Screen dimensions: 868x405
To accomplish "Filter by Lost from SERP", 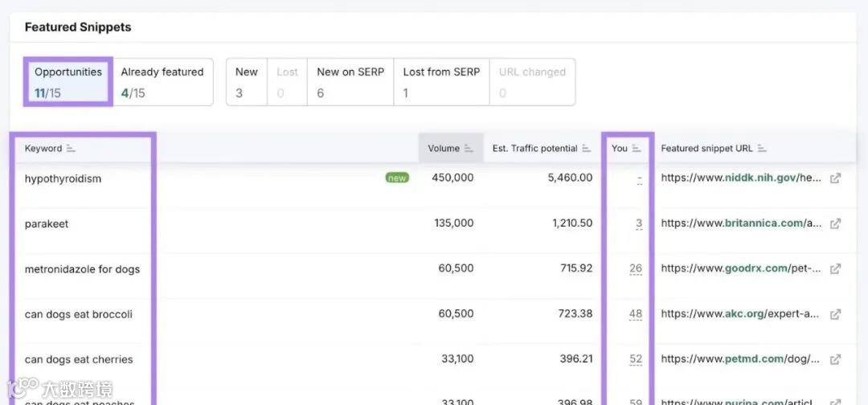I will (441, 82).
